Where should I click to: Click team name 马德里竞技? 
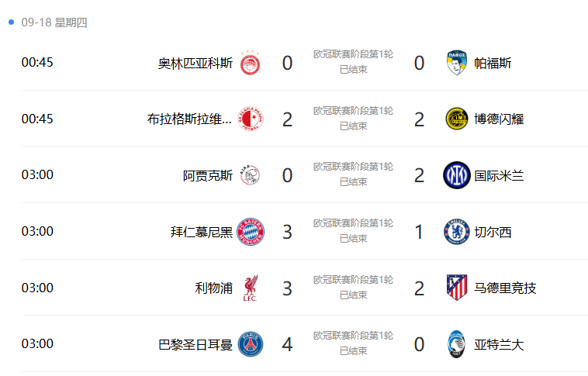tap(505, 288)
